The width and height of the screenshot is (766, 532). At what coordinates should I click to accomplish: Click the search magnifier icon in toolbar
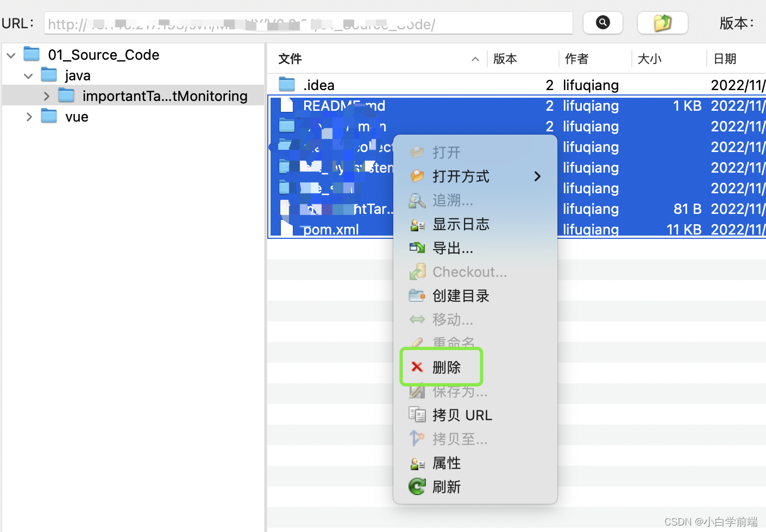(602, 22)
